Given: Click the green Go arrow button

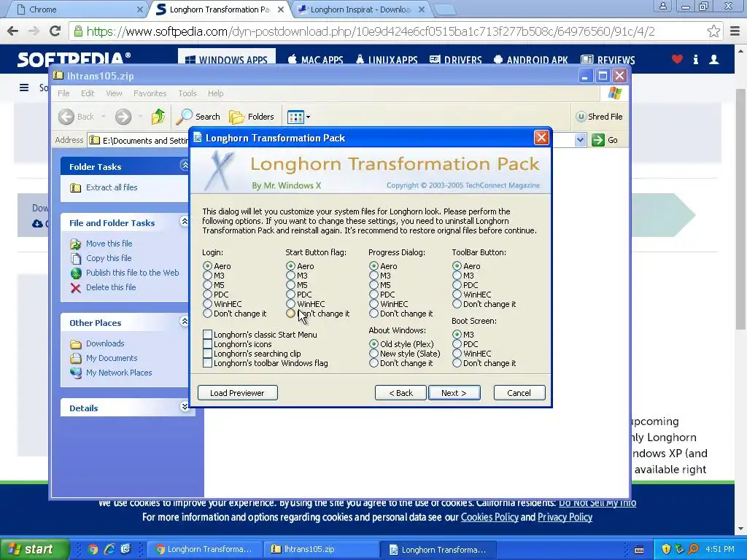Looking at the screenshot, I should pyautogui.click(x=598, y=140).
